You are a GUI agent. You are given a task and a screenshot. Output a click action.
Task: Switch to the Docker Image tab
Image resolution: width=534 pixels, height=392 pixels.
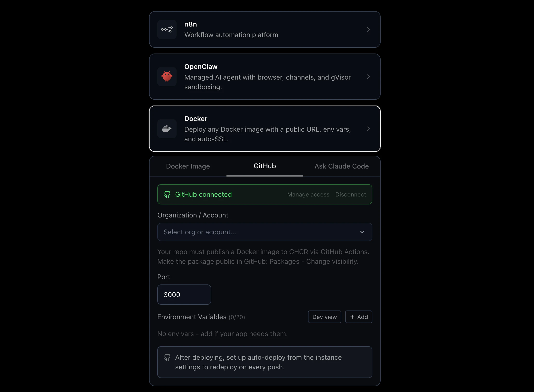coord(188,166)
